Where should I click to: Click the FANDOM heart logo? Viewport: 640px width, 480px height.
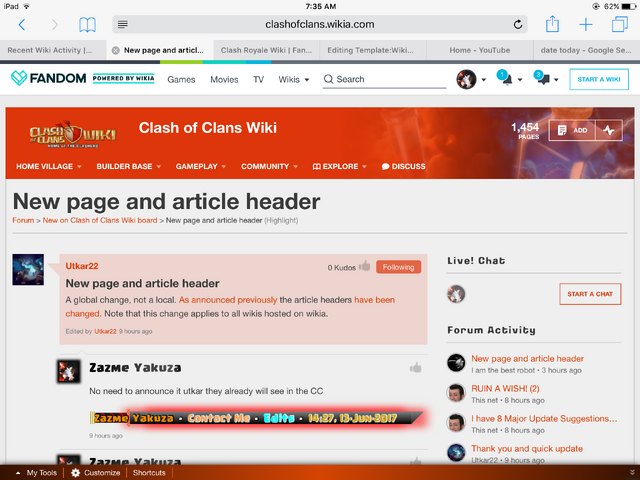(19, 78)
